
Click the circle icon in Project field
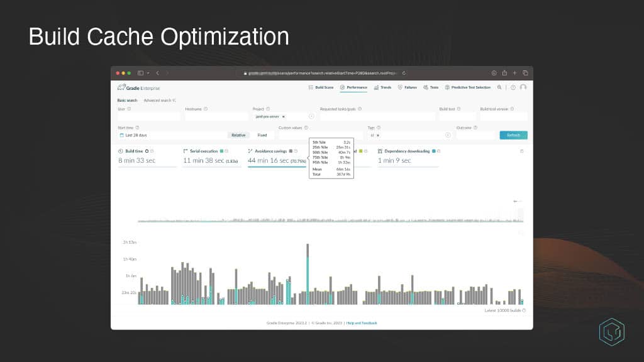pos(311,116)
